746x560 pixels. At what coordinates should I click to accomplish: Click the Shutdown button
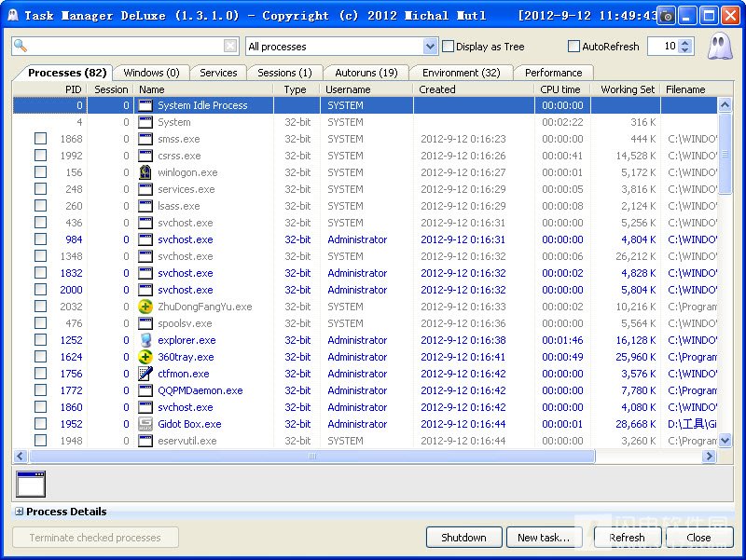coord(463,538)
